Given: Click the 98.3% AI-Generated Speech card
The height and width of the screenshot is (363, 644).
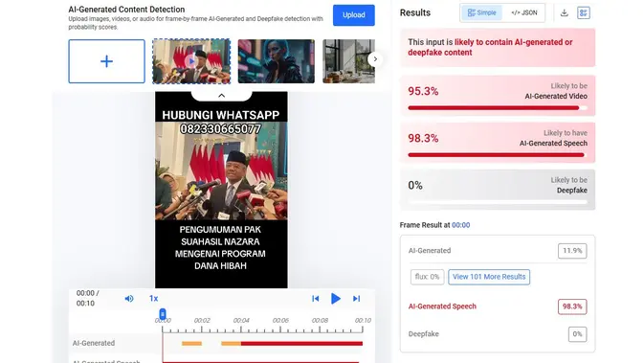Looking at the screenshot, I should click(498, 143).
